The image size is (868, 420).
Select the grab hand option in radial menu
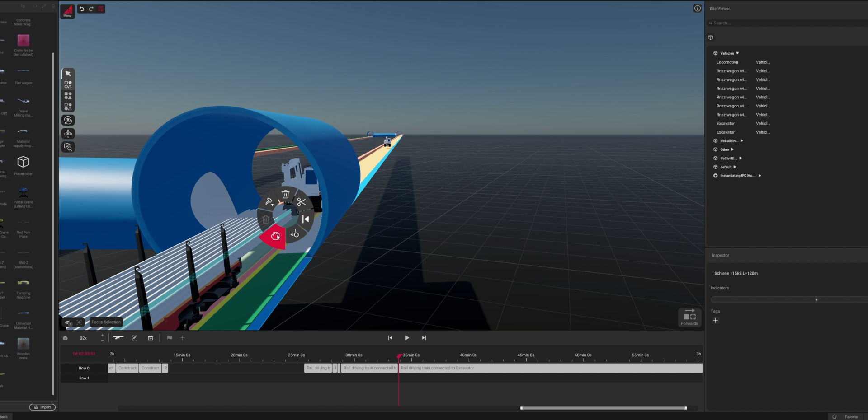click(275, 236)
